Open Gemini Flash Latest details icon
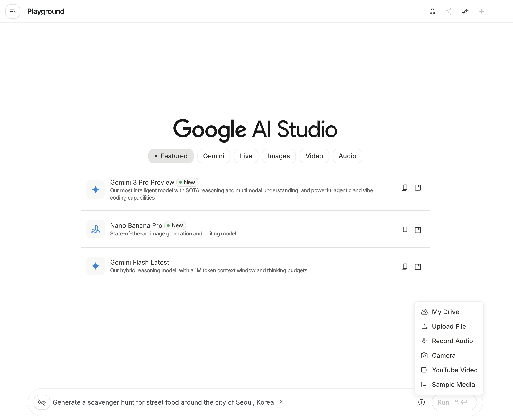The height and width of the screenshot is (420, 513). coord(418,267)
